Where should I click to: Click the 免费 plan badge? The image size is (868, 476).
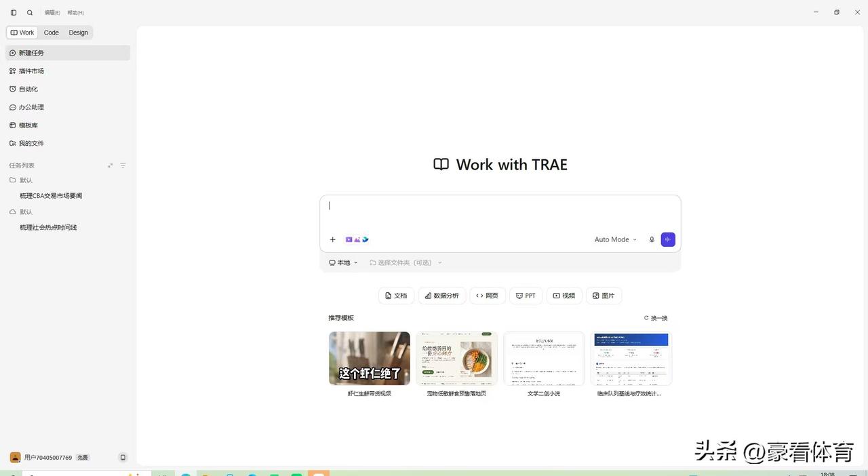pos(83,458)
